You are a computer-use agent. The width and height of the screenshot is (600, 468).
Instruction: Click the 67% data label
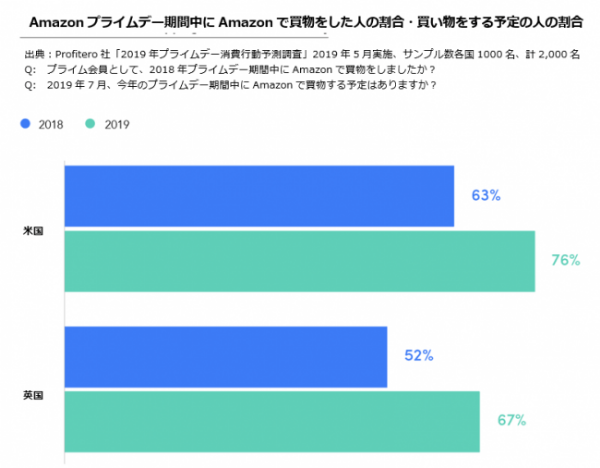(x=511, y=420)
